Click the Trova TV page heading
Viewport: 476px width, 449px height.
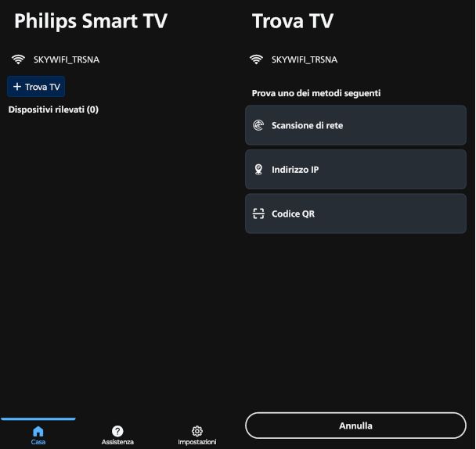pyautogui.click(x=293, y=21)
